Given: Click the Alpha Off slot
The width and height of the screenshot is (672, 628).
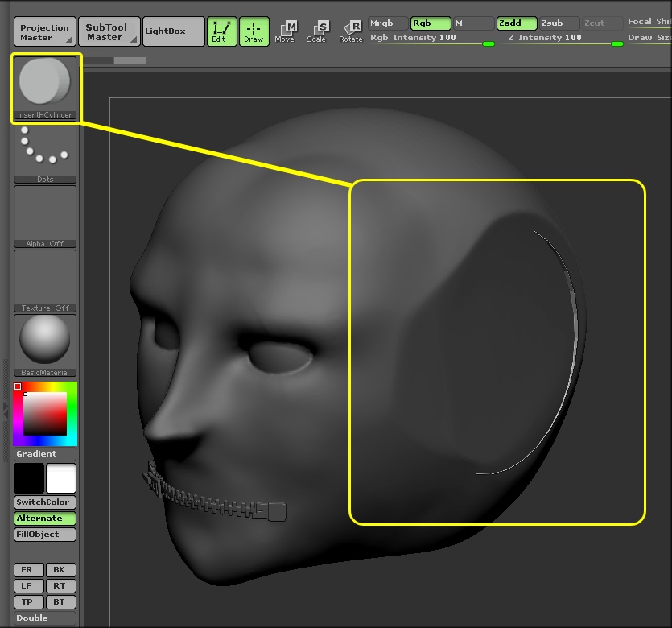Looking at the screenshot, I should tap(45, 216).
